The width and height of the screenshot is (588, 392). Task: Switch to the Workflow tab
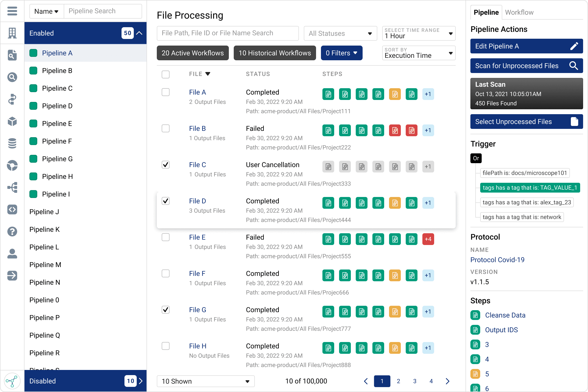tap(519, 12)
